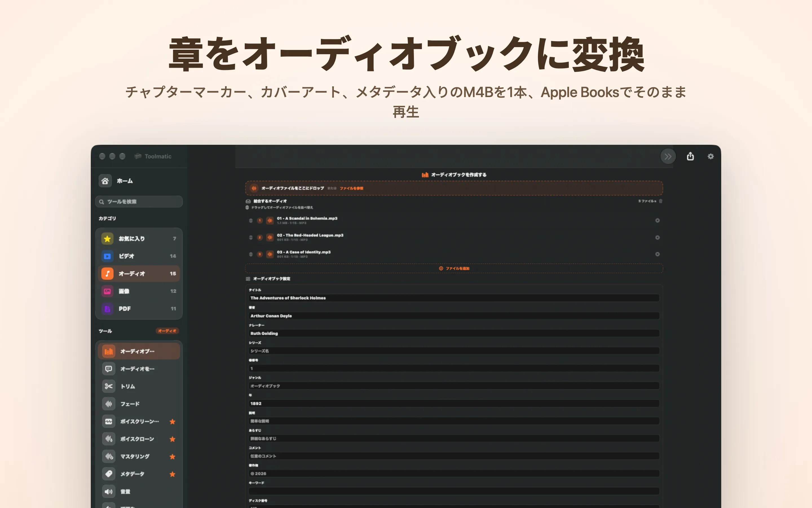Open the audio transcription tool
Screen dimensions: 812x508
click(139, 369)
